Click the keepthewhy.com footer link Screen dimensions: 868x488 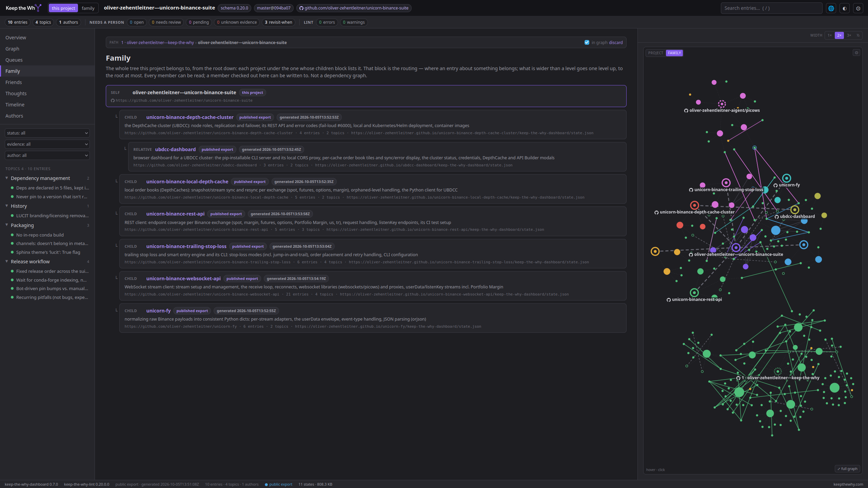[848, 484]
